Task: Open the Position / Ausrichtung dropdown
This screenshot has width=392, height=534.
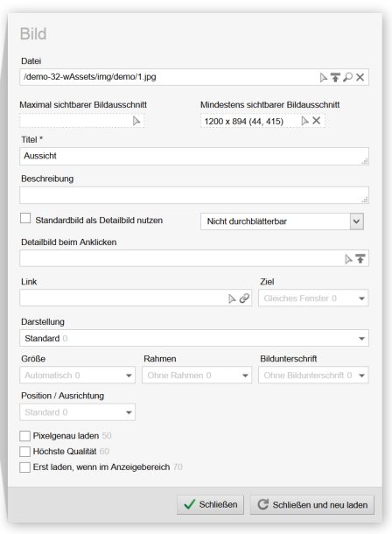Action: (78, 412)
